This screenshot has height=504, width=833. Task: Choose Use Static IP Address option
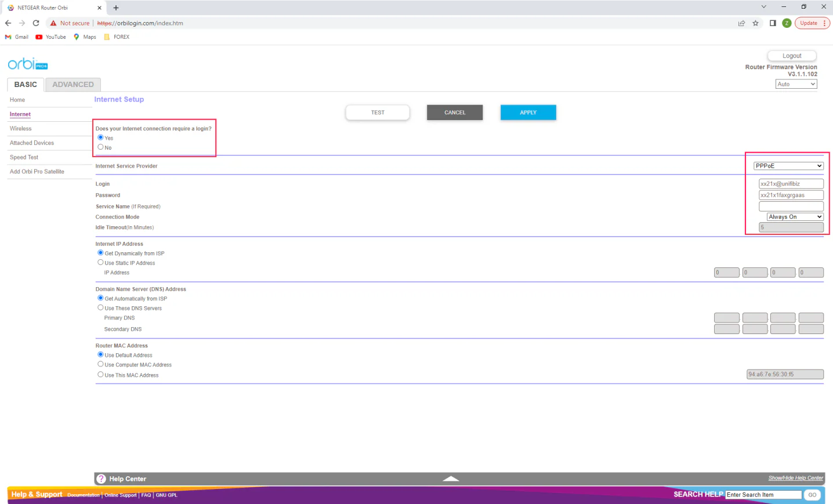click(x=100, y=263)
